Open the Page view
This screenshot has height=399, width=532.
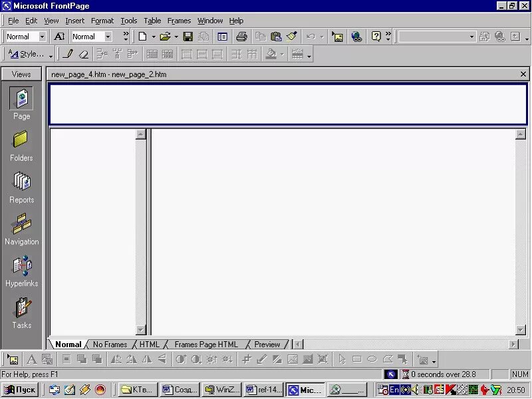(21, 103)
